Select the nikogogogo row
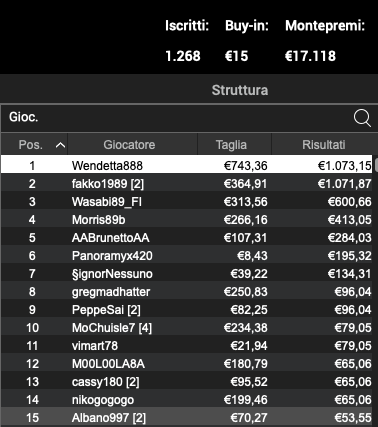378x427 pixels. click(x=187, y=400)
